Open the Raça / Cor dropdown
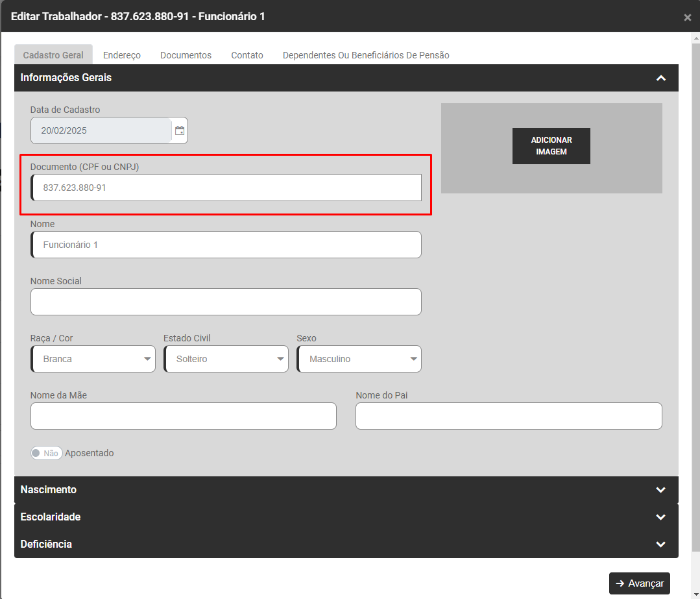The height and width of the screenshot is (599, 700). (93, 359)
